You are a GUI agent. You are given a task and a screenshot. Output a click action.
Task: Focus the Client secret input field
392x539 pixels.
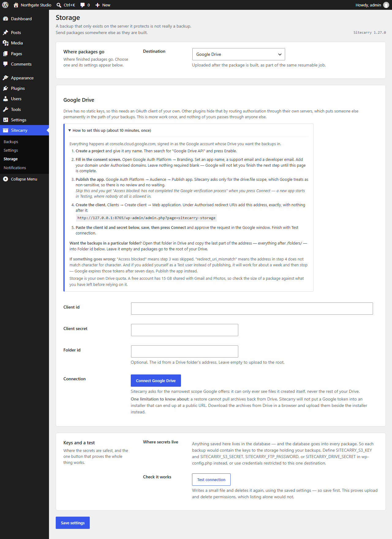click(x=185, y=330)
